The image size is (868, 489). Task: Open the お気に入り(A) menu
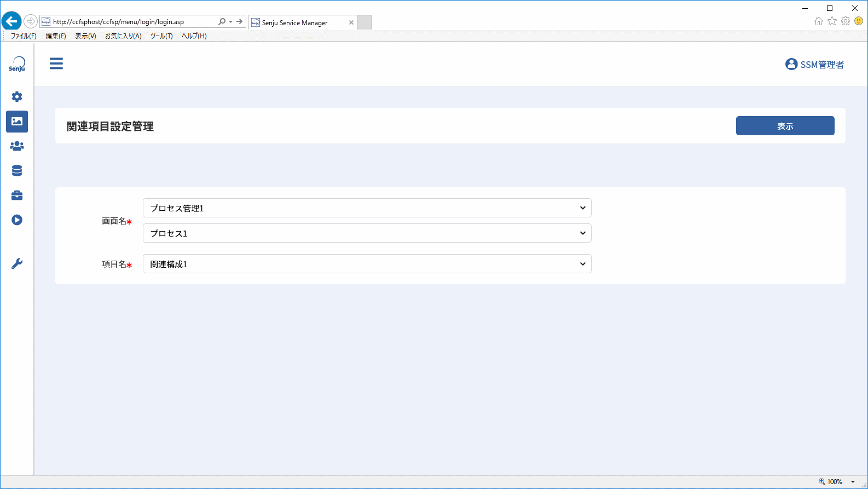click(123, 36)
